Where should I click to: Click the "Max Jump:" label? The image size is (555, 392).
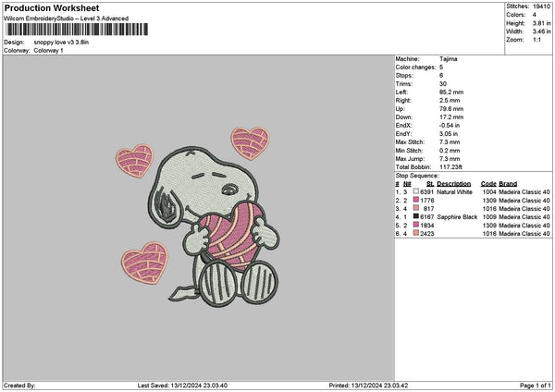(x=410, y=159)
